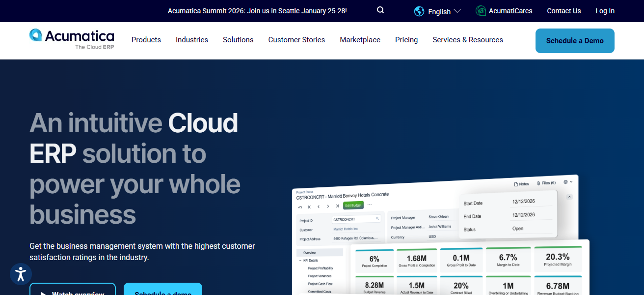644x295 pixels.
Task: Click the globe icon beside English
Action: coord(419,11)
